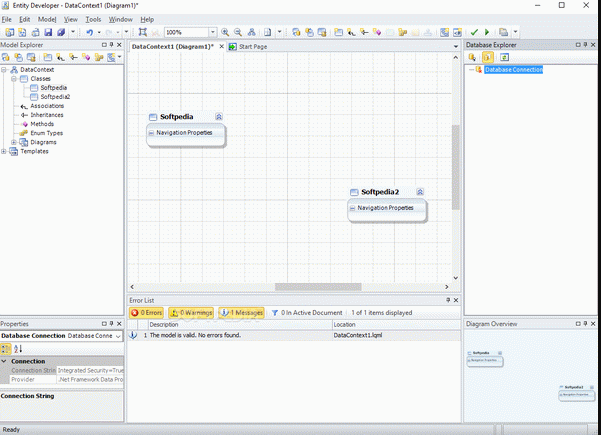
Task: Close the Database Explorer panel
Action: point(593,45)
